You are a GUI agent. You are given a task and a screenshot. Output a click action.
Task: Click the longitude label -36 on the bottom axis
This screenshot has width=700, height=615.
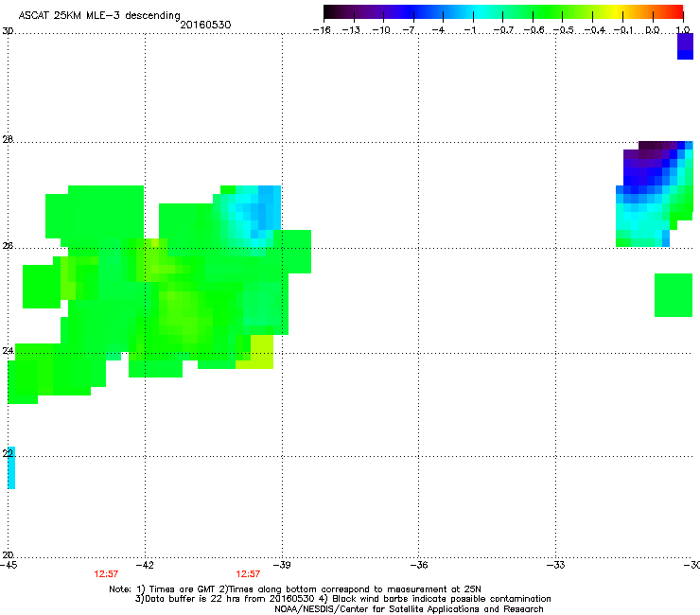[419, 565]
